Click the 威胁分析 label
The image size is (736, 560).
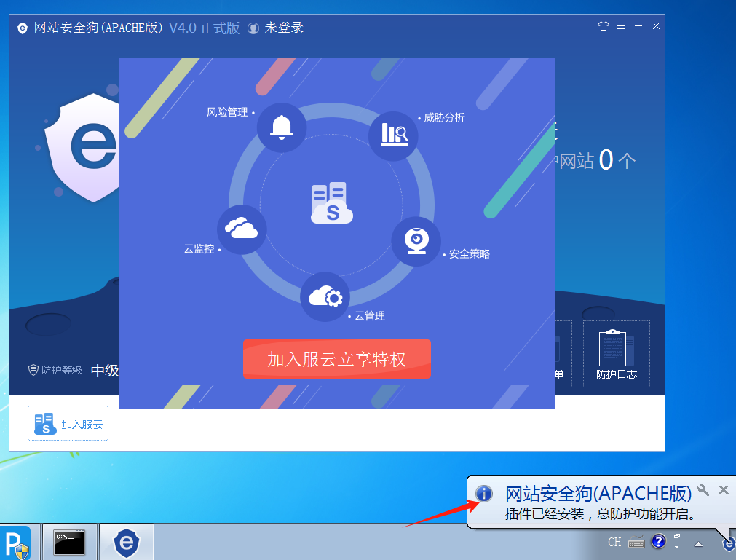point(444,118)
